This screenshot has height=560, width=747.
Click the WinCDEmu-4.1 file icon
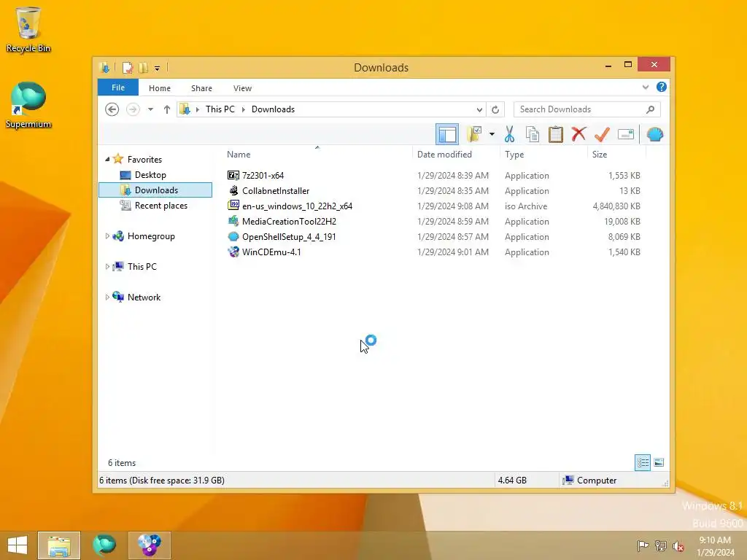[233, 252]
